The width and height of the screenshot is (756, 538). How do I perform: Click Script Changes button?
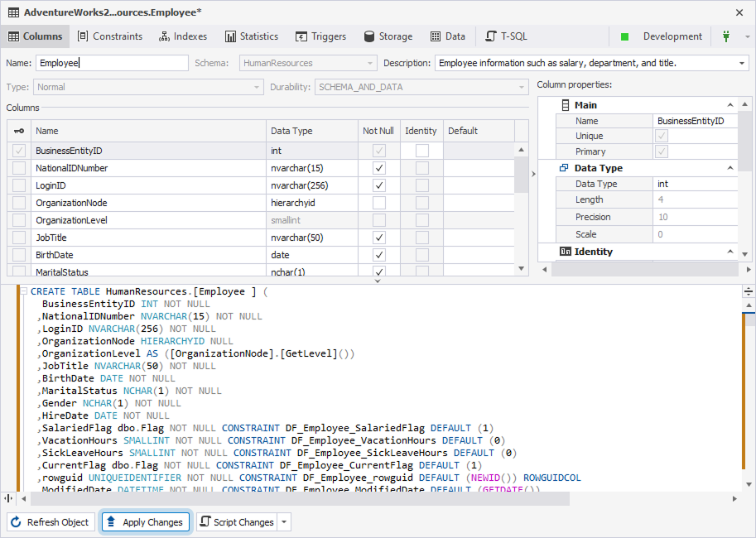pos(237,522)
